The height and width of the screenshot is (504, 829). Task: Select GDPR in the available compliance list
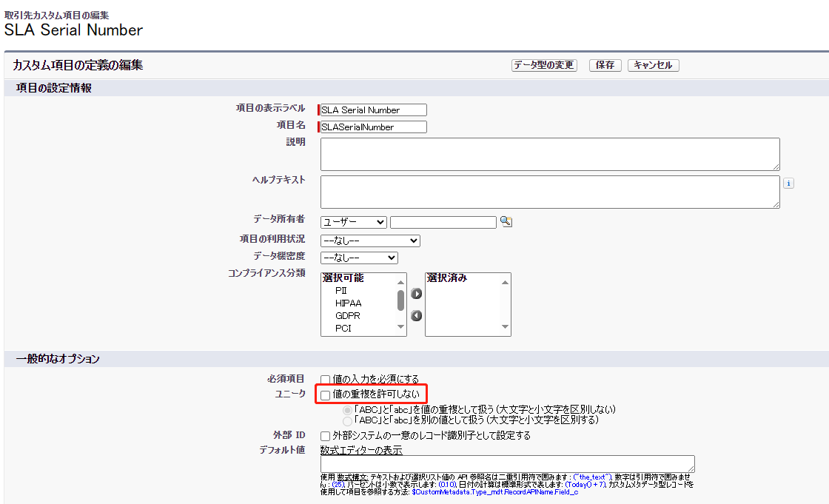click(348, 315)
